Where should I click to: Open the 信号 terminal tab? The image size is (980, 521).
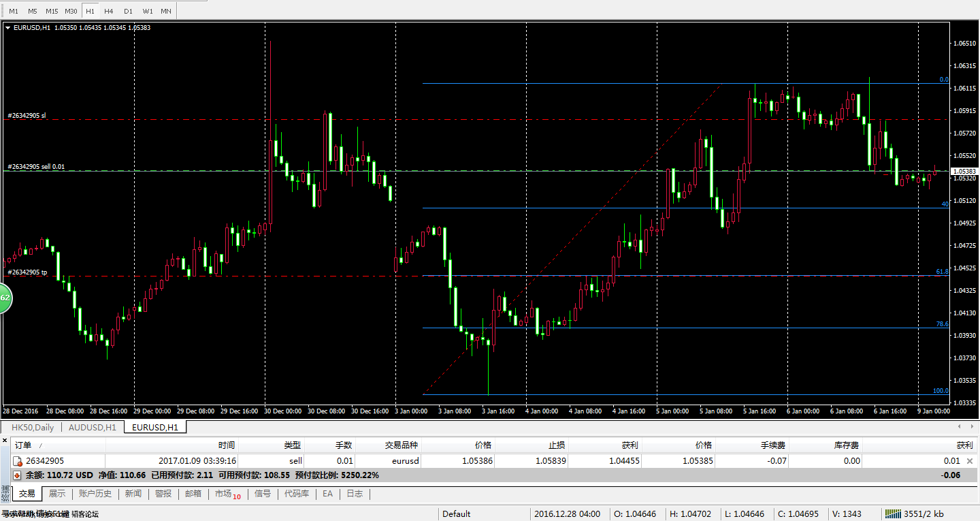[263, 494]
